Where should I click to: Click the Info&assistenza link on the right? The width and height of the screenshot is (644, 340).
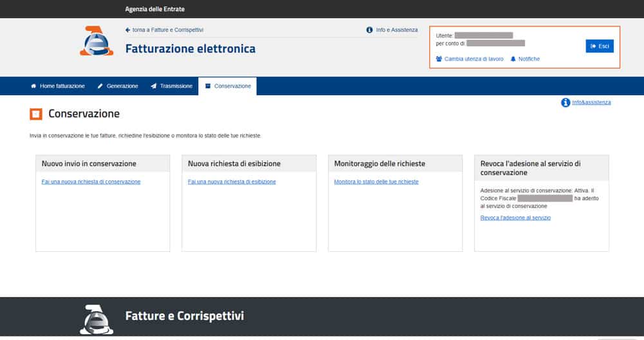[591, 102]
